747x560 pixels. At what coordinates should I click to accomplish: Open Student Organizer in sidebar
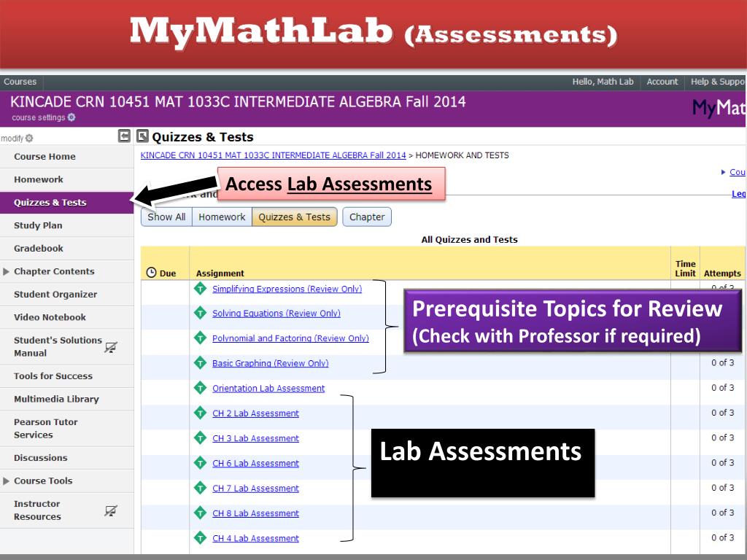pyautogui.click(x=66, y=295)
